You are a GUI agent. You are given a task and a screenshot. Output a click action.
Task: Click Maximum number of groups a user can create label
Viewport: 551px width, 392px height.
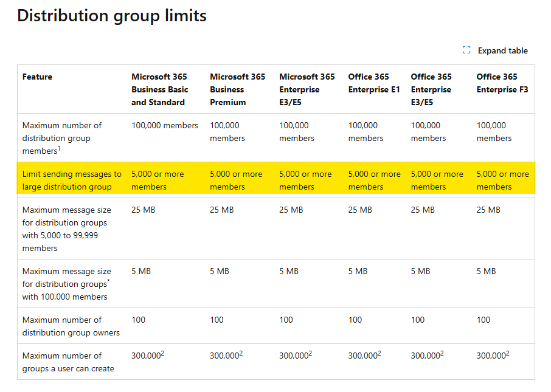pos(68,362)
